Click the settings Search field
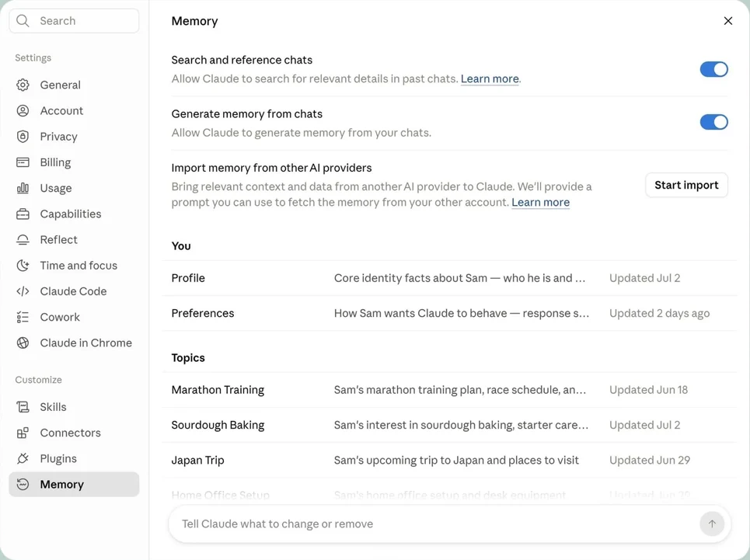Screen dimensions: 750x560 tap(74, 20)
